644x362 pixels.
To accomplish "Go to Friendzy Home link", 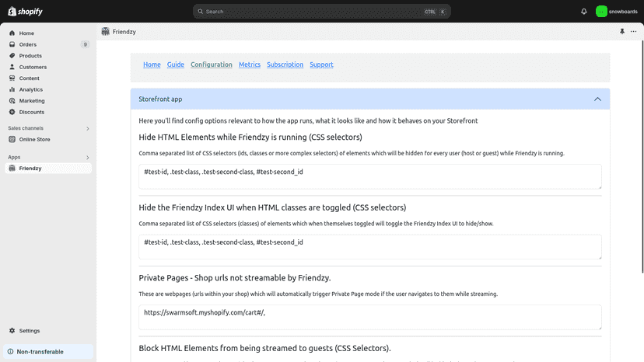I will click(152, 64).
